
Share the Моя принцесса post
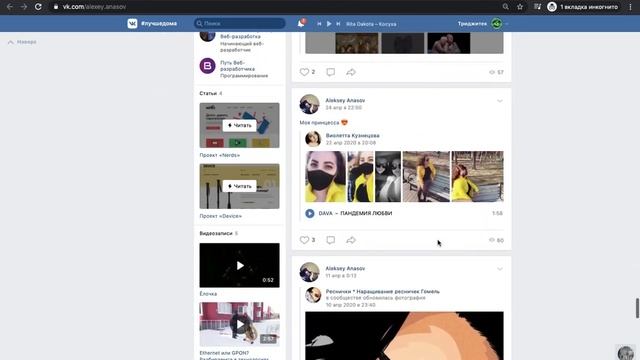click(351, 240)
